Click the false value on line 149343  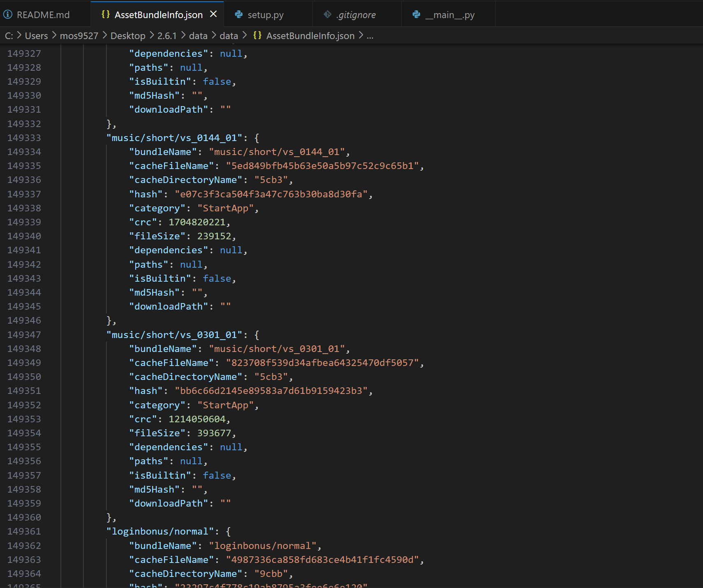(217, 278)
